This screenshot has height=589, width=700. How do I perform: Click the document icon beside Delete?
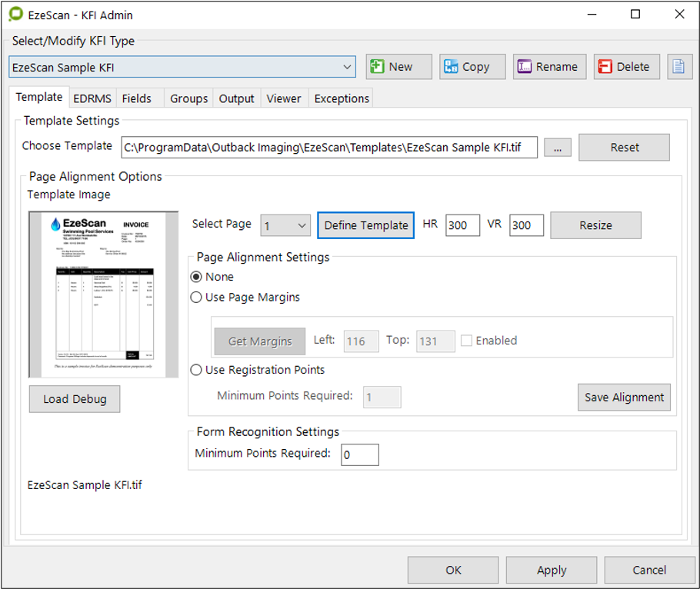[678, 67]
